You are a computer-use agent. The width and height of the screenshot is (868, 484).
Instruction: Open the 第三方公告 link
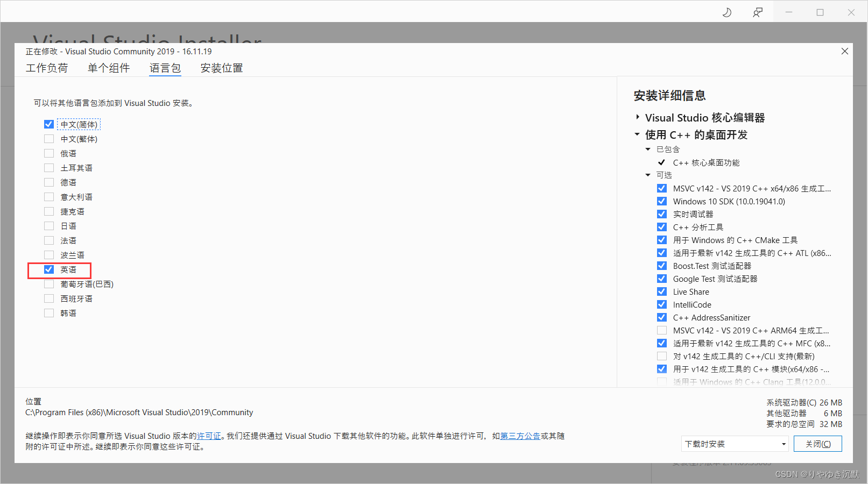point(520,436)
